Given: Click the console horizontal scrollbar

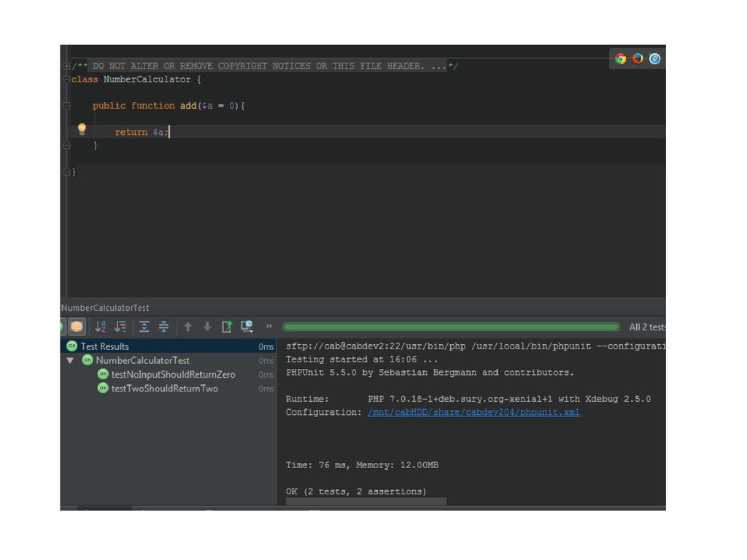Looking at the screenshot, I should click(366, 502).
